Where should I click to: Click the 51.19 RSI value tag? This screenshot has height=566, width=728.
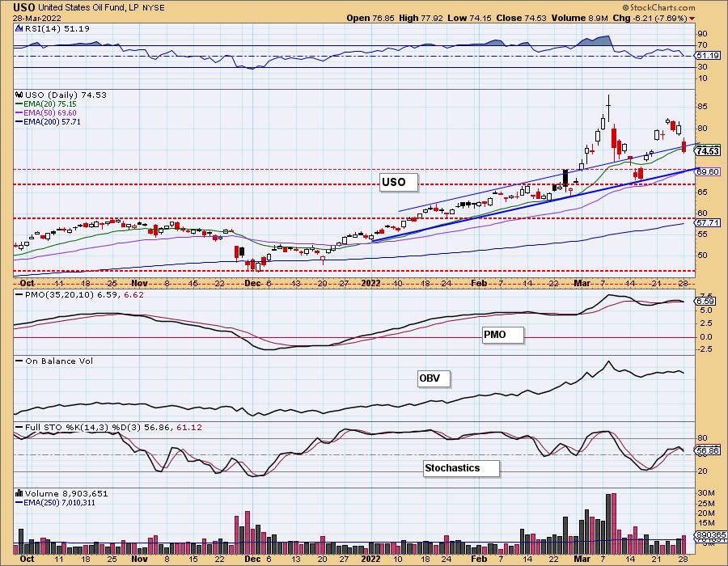point(708,55)
